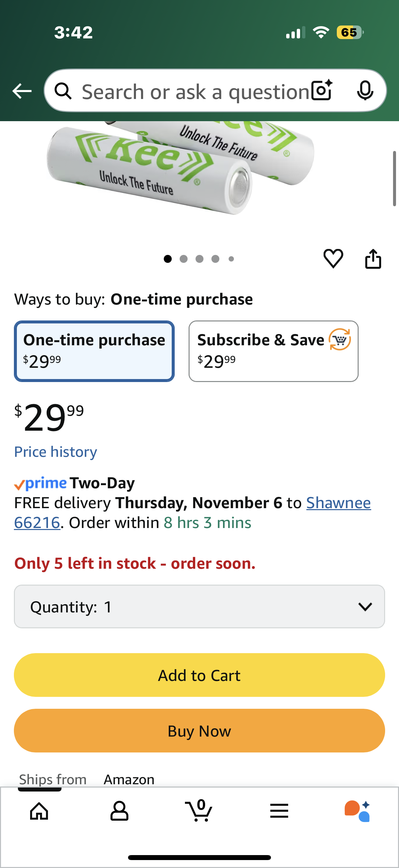Tap the search input field
This screenshot has width=399, height=868.
coord(195,91)
